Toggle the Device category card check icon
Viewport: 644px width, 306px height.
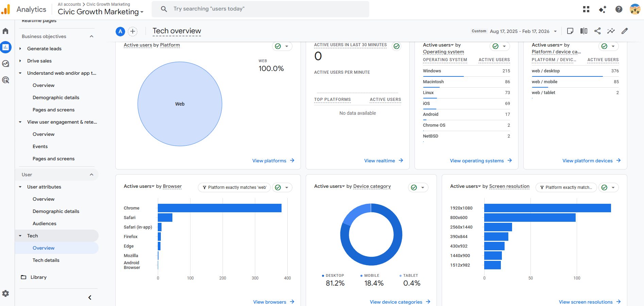pyautogui.click(x=414, y=187)
